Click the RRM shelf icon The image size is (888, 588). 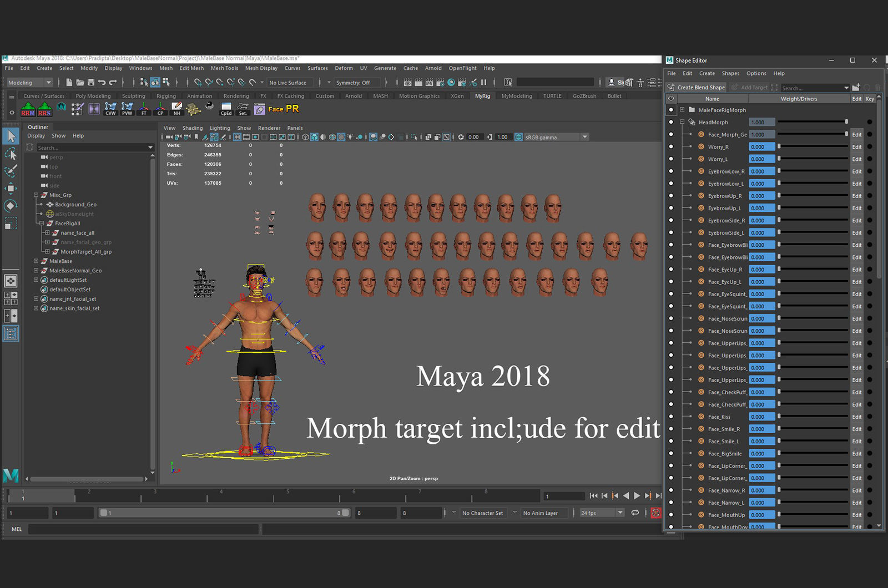(x=28, y=109)
